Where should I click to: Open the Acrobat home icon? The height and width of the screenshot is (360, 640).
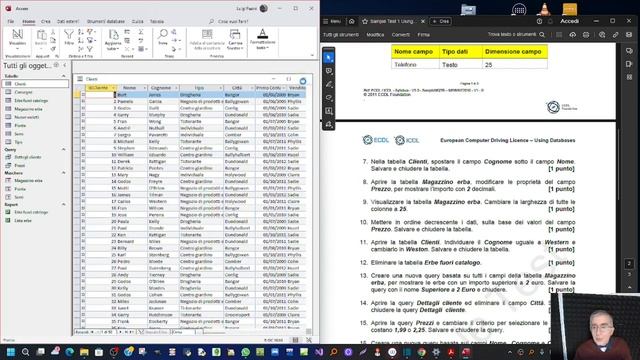[x=351, y=21]
